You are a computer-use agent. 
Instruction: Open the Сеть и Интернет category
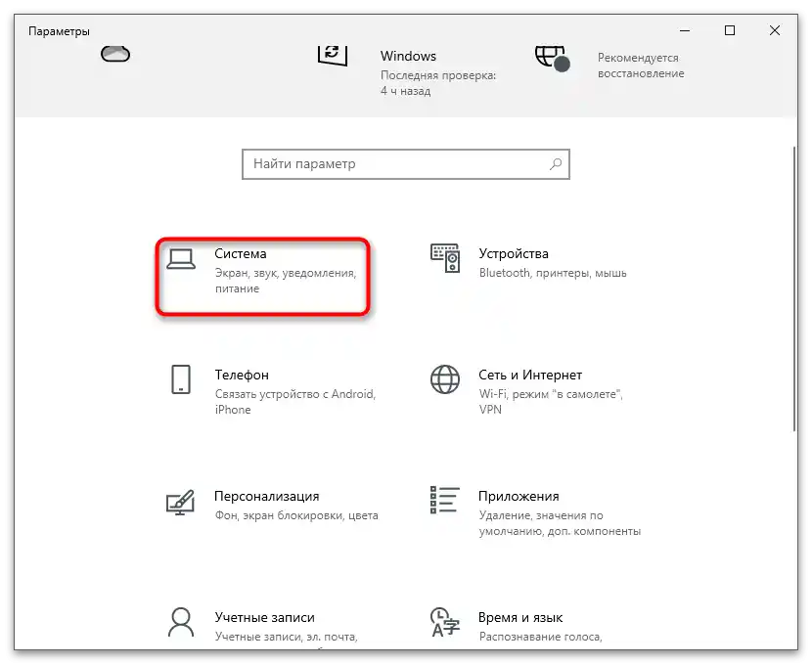tap(526, 391)
